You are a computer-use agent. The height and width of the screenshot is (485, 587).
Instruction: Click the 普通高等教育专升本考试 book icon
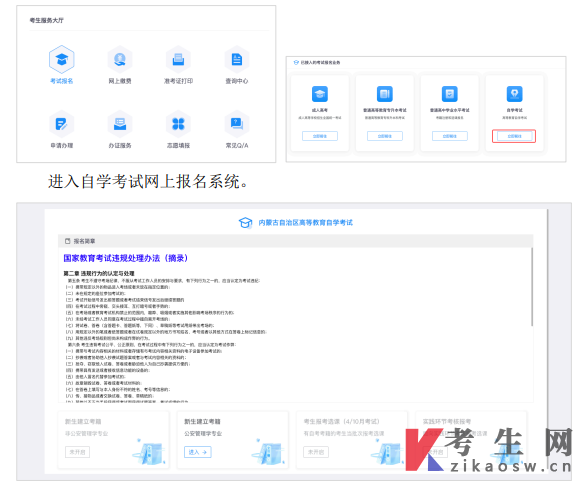pos(384,94)
